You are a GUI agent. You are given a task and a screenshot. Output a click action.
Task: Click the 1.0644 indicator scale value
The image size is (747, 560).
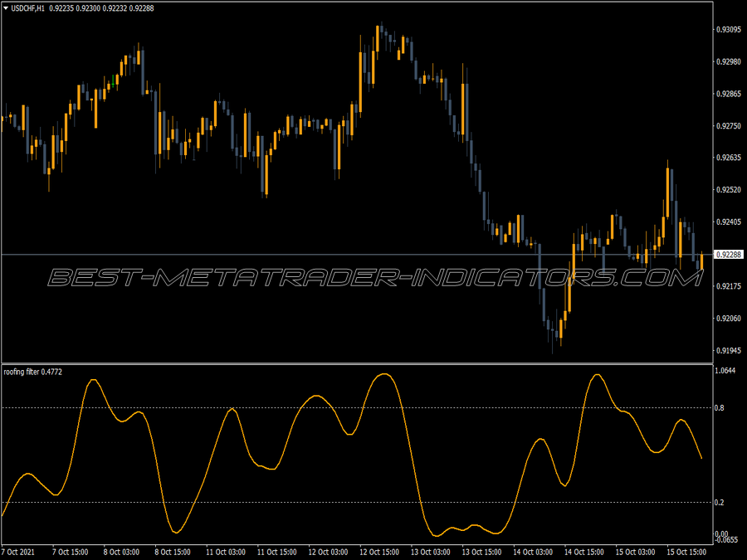point(725,371)
